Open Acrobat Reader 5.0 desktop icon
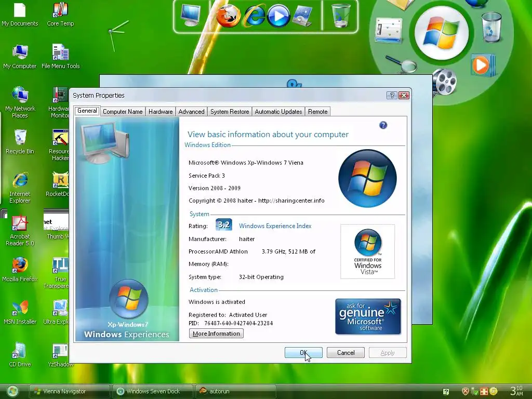Viewport: 532px width, 399px height. pos(20,231)
